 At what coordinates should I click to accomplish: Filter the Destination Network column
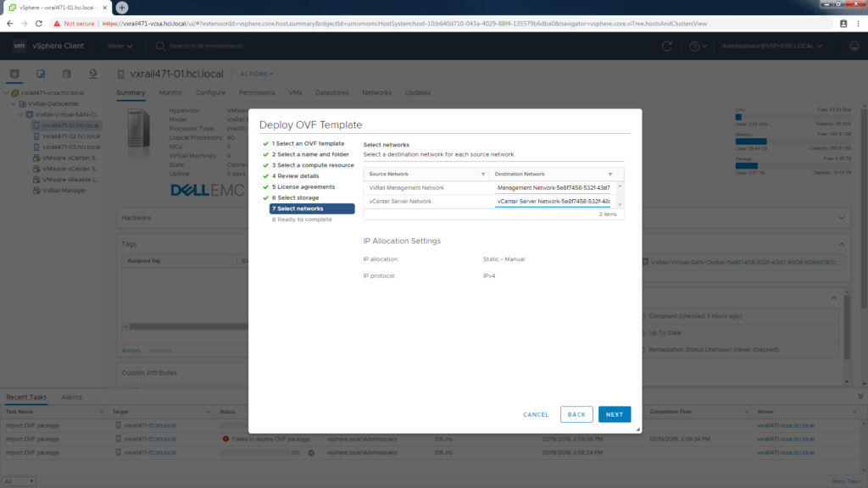pos(610,175)
